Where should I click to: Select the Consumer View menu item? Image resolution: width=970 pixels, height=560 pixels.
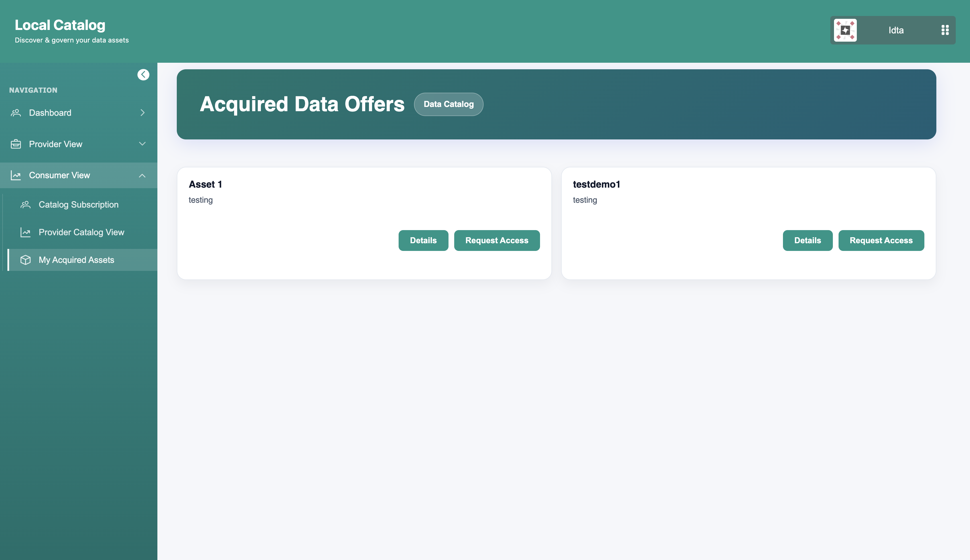(x=78, y=175)
